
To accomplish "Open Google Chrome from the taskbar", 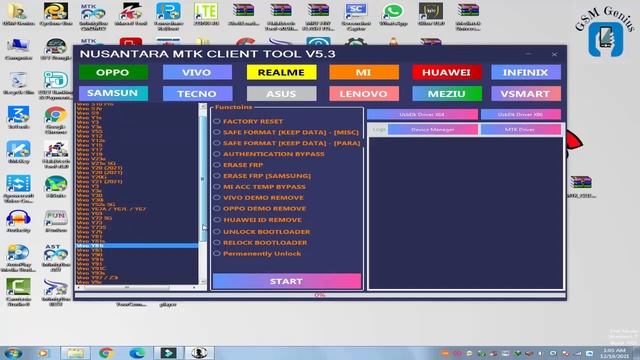I will [x=106, y=353].
